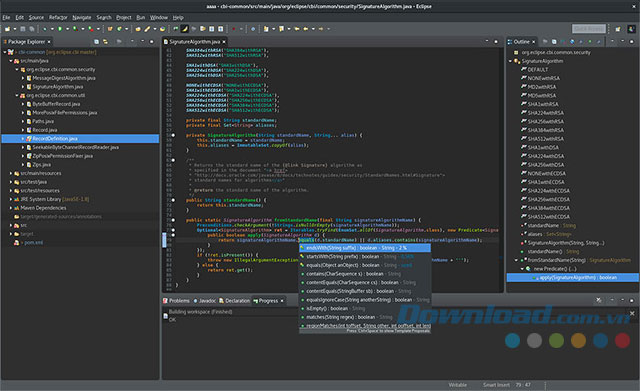Click Previous Annotation icon in main toolbar
Viewport: 640px width, 391px height.
click(281, 29)
